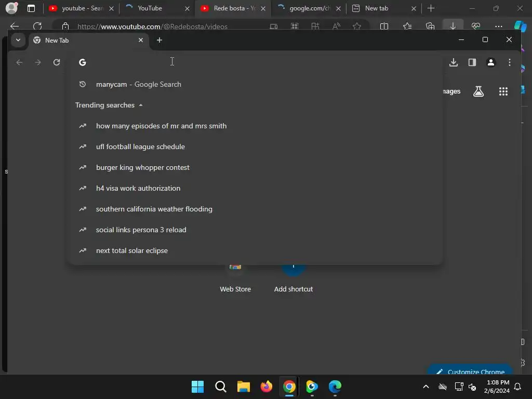
Task: Open Chrome profile avatar icon
Action: 490,62
